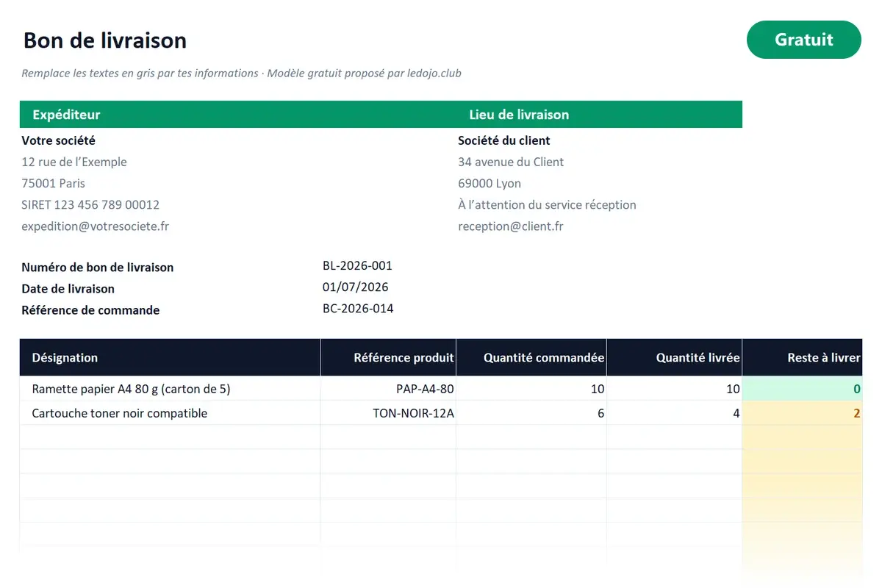Select the Lieu de livraison header cell

coord(599,115)
